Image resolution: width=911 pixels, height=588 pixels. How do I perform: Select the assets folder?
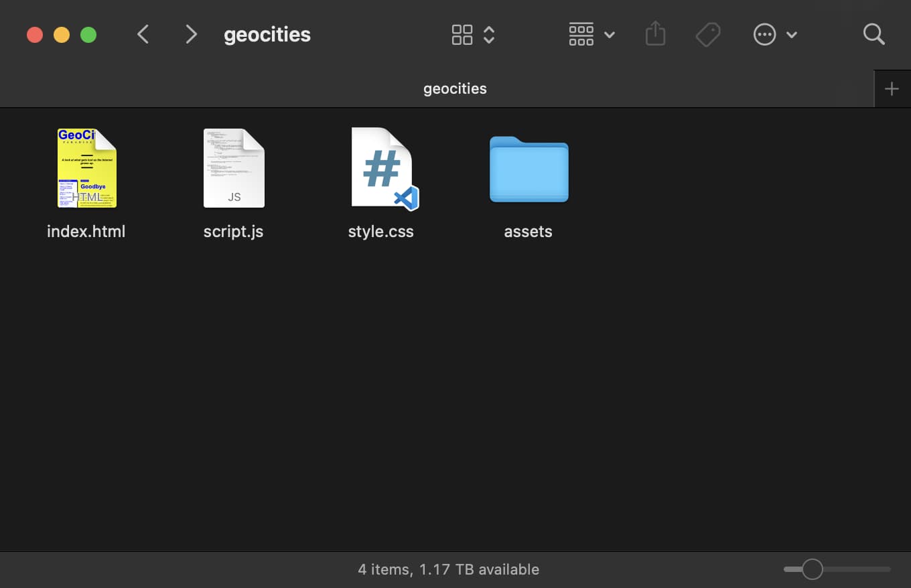[529, 169]
